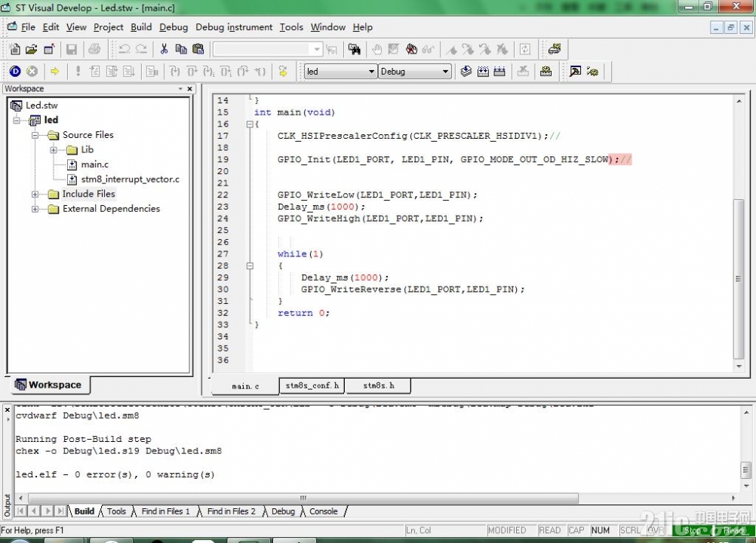Click the yellow arrow refresh icon by led dropdown
This screenshot has height=543, width=756.
pos(283,72)
